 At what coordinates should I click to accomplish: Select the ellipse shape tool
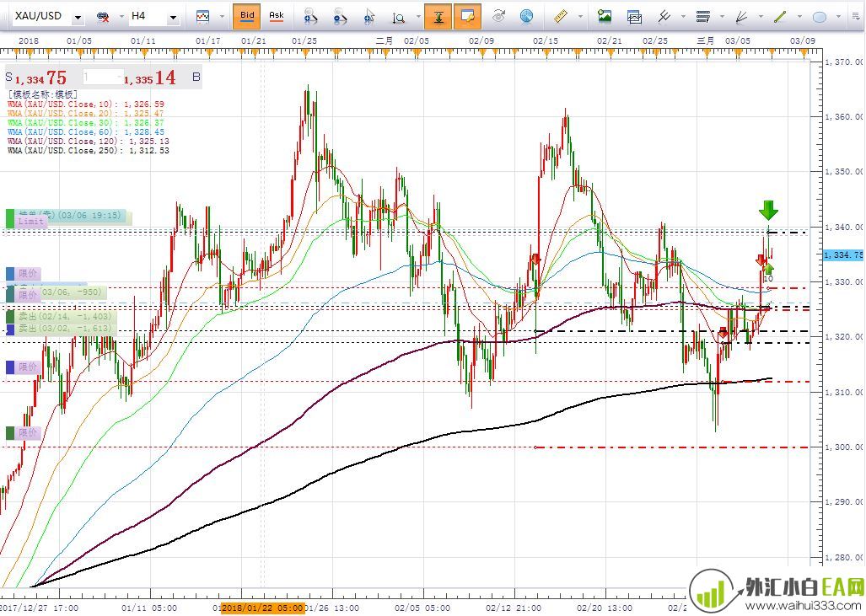(x=820, y=17)
